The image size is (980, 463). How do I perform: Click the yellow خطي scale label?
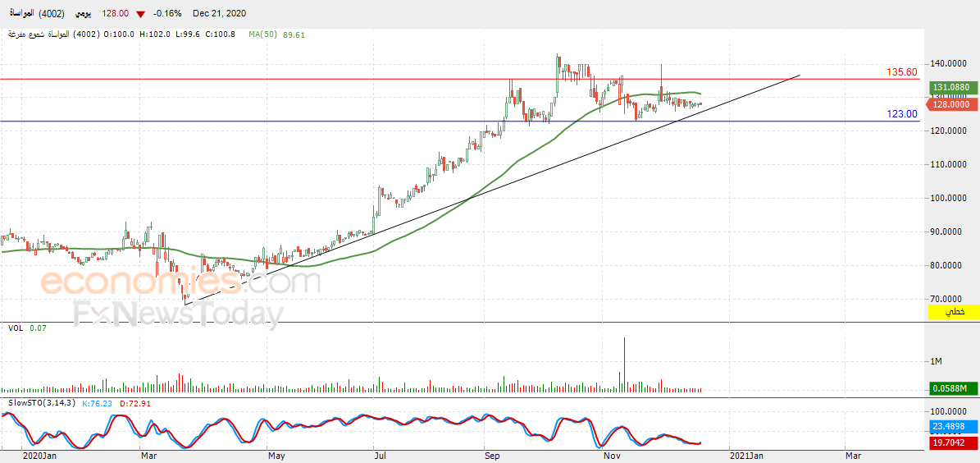tap(951, 312)
